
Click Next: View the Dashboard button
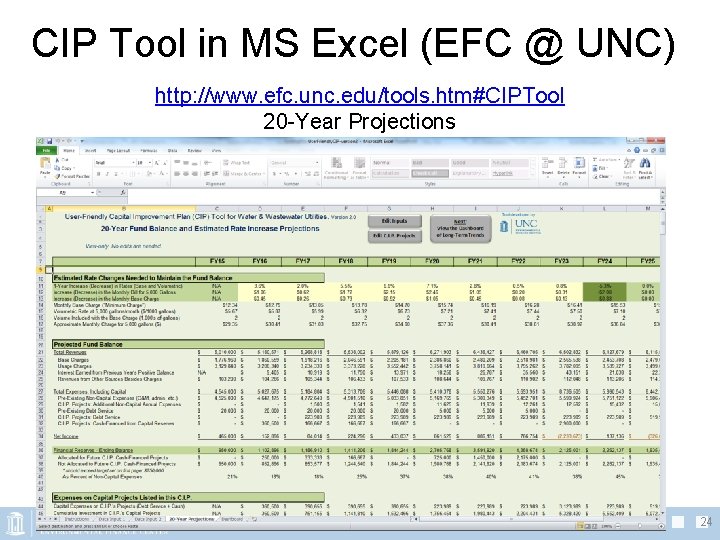(x=460, y=228)
